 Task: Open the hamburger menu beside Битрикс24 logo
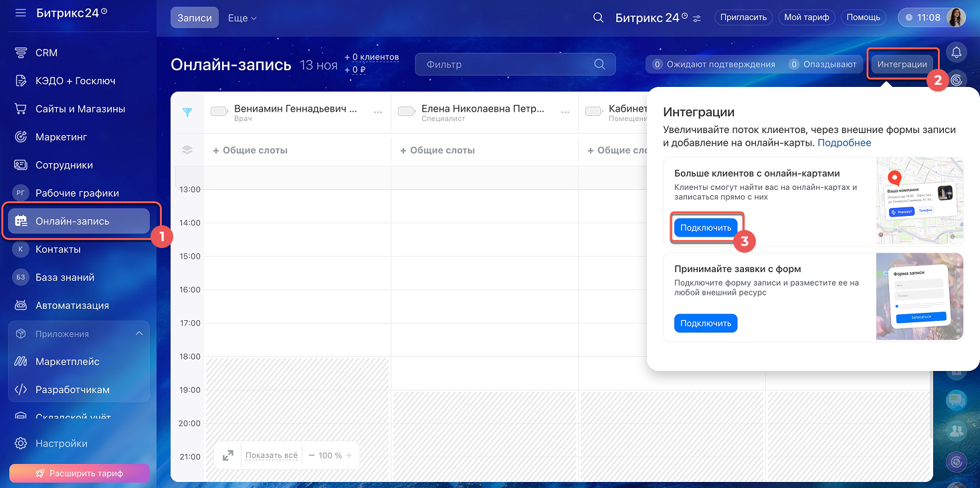21,13
